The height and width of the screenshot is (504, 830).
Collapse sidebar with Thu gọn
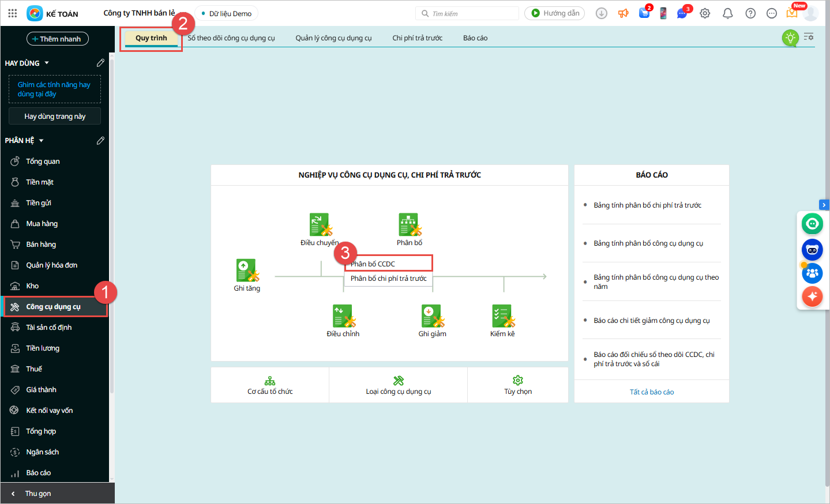[x=38, y=494]
